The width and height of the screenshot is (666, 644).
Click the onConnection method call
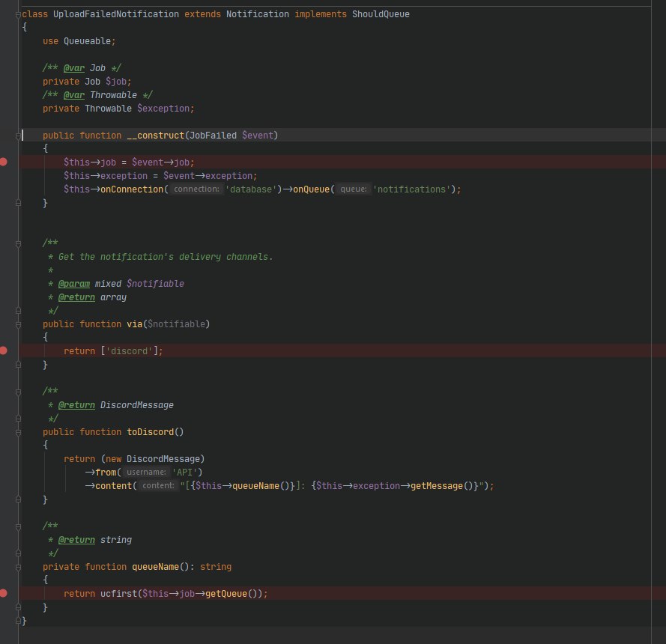tap(132, 189)
